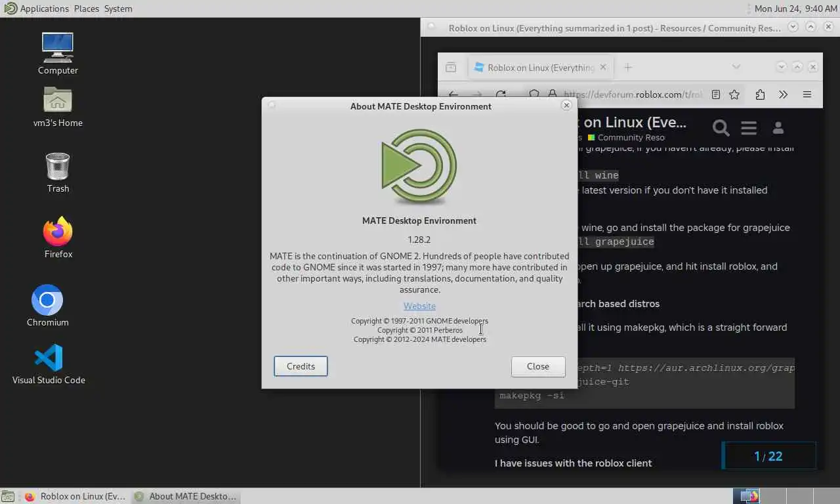
Task: Click the MATE Desktop Environment heading text
Action: tap(419, 220)
